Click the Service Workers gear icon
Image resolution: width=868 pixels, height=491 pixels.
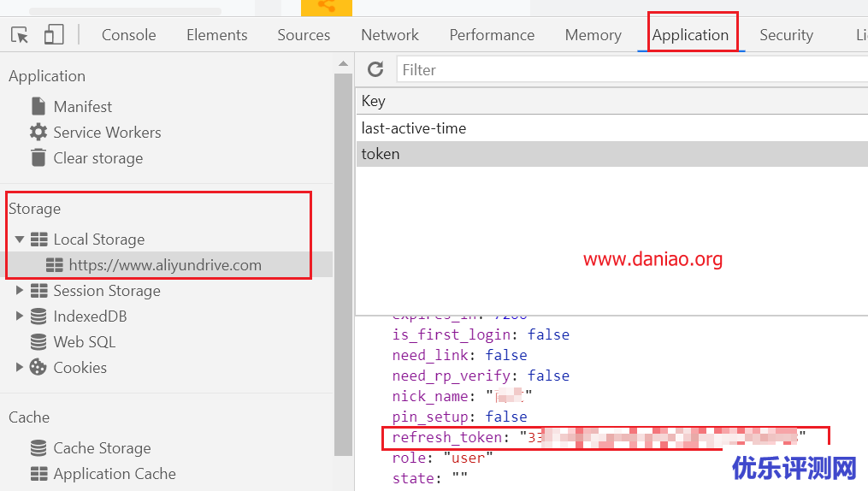tap(38, 132)
